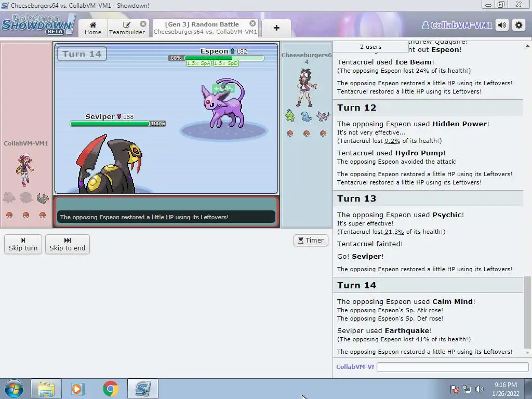Open the Home tab
The height and width of the screenshot is (399, 532).
coord(93,28)
